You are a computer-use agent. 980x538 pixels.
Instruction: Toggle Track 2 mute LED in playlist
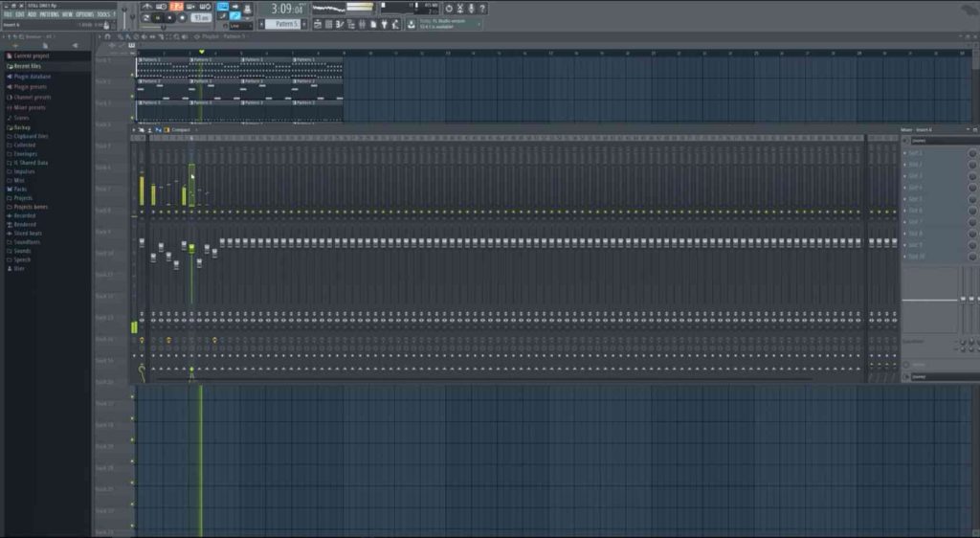(132, 96)
